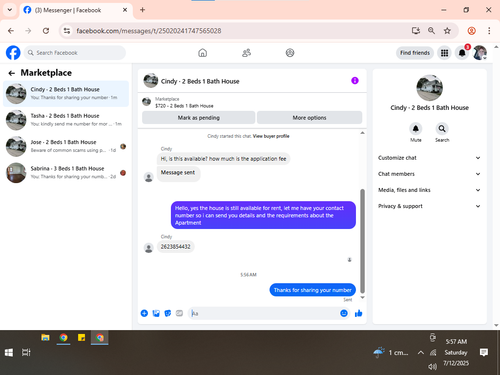
Task: Go back with the Marketplace back arrow
Action: pyautogui.click(x=12, y=73)
